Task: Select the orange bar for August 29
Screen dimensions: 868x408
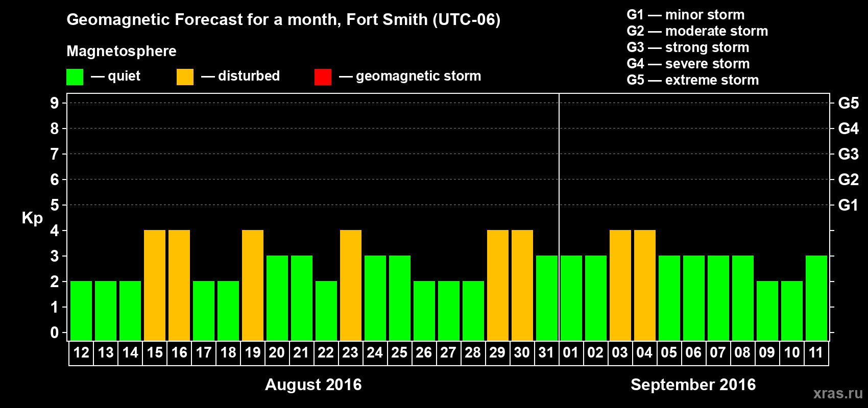Action: (498, 285)
